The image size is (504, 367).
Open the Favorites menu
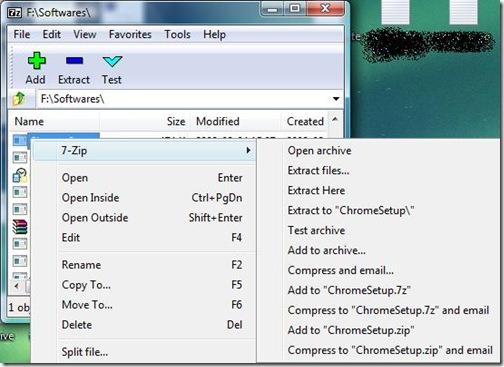click(130, 34)
